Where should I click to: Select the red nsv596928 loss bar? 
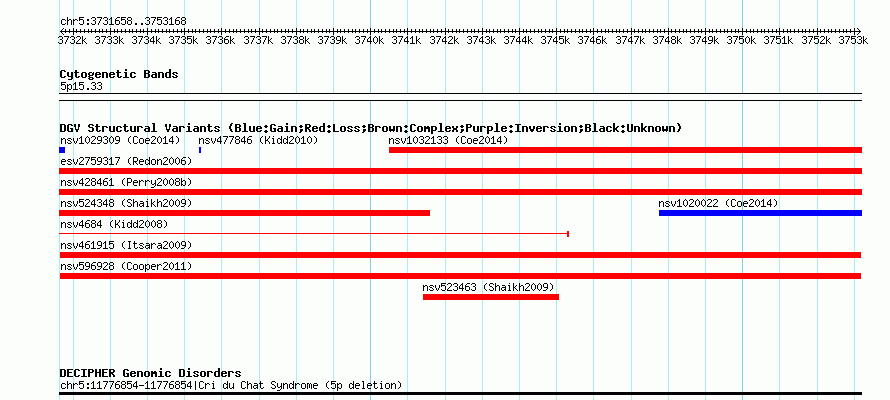click(x=460, y=276)
